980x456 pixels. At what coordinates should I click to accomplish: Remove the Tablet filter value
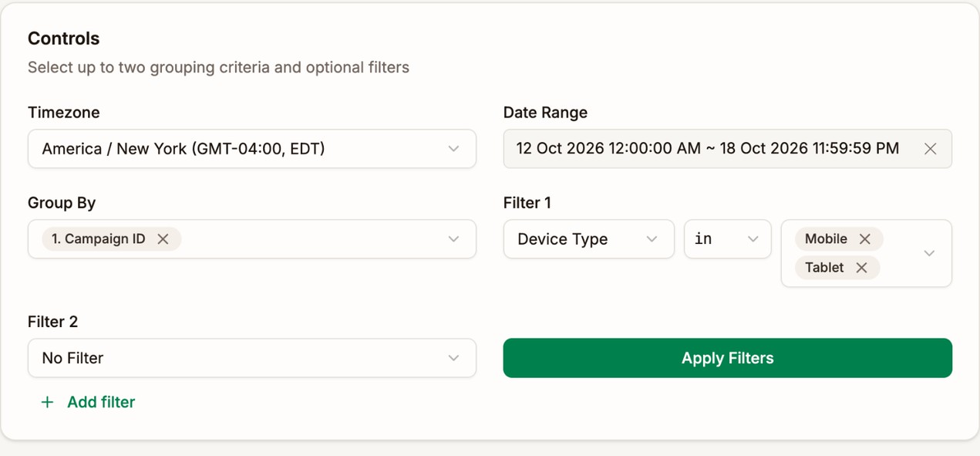[862, 268]
